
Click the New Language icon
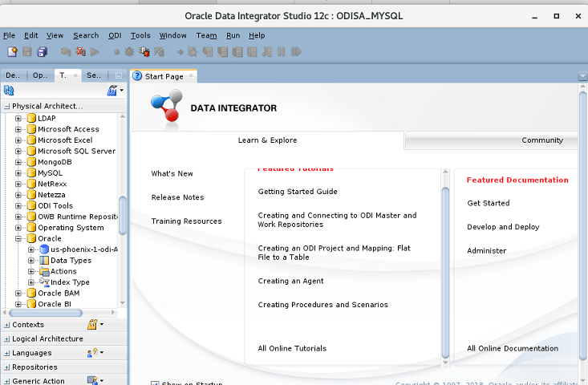point(92,352)
